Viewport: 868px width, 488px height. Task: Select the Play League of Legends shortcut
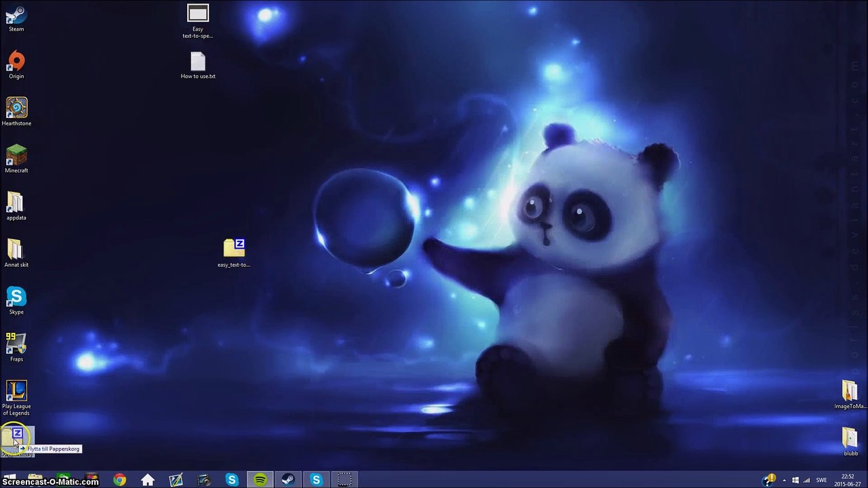16,399
